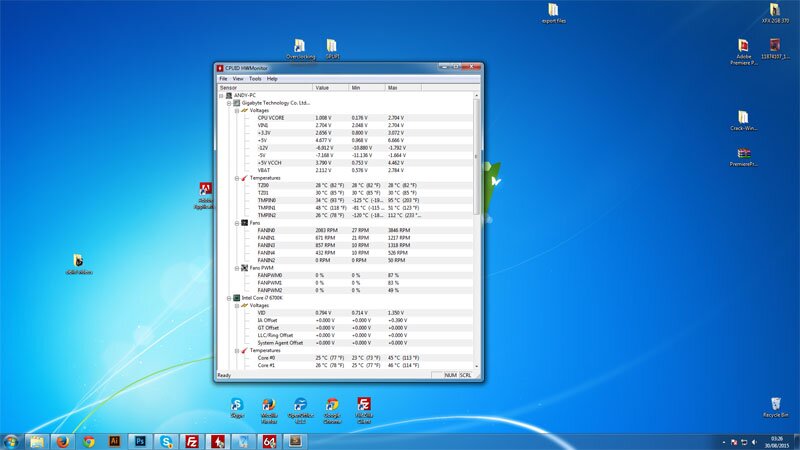800x450 pixels.
Task: Open the Skype desktop shortcut
Action: [237, 408]
